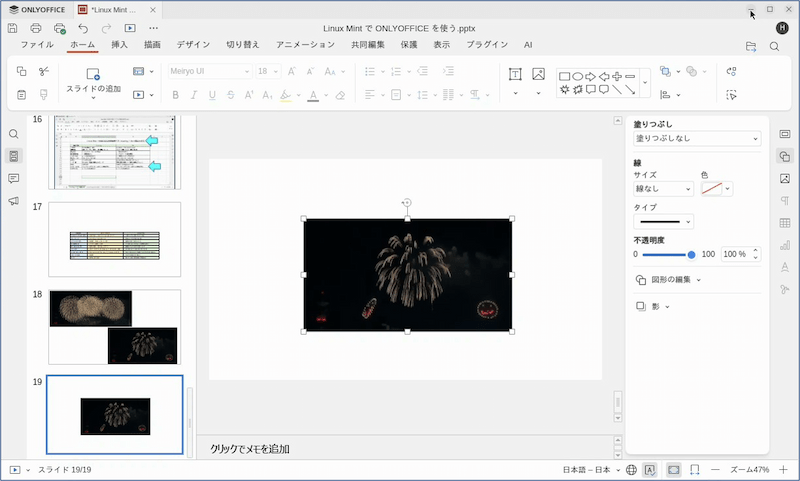This screenshot has width=800, height=481.
Task: Click the opacity slider handle
Action: click(x=691, y=255)
